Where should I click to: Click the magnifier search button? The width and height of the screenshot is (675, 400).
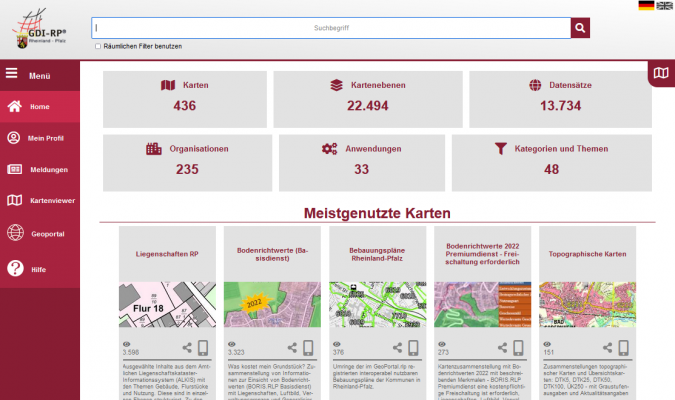580,28
